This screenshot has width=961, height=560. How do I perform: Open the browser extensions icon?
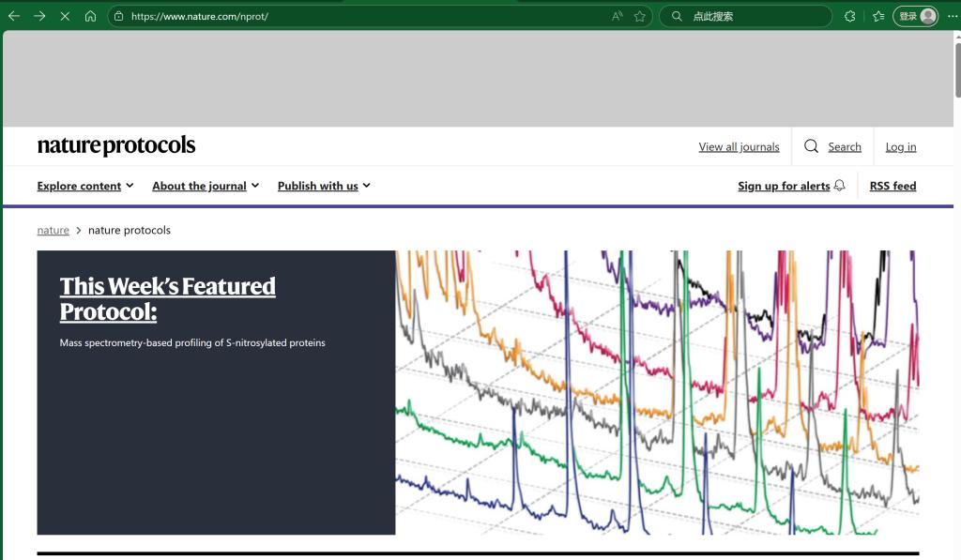coord(850,16)
